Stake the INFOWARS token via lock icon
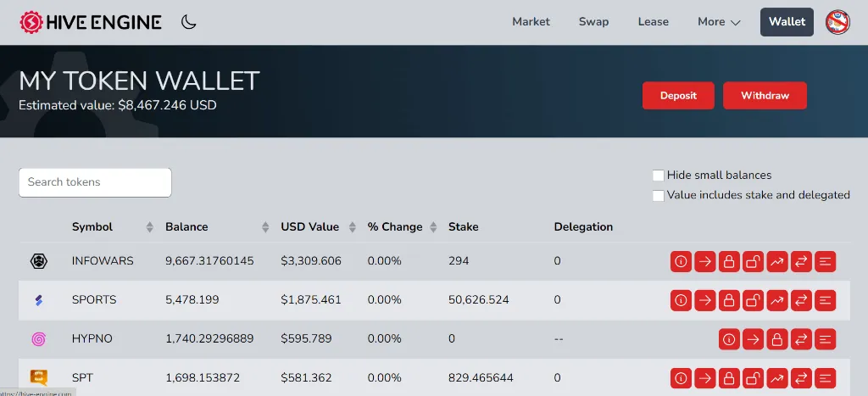The image size is (868, 396). click(x=729, y=261)
